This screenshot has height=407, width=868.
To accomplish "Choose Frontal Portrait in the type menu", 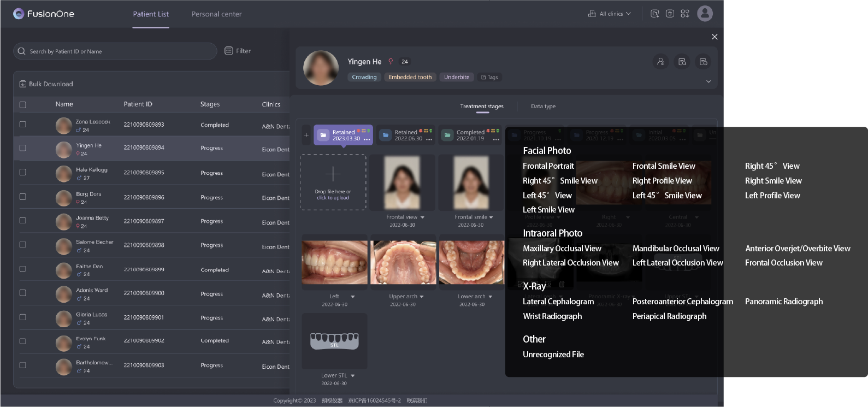I will tap(548, 166).
